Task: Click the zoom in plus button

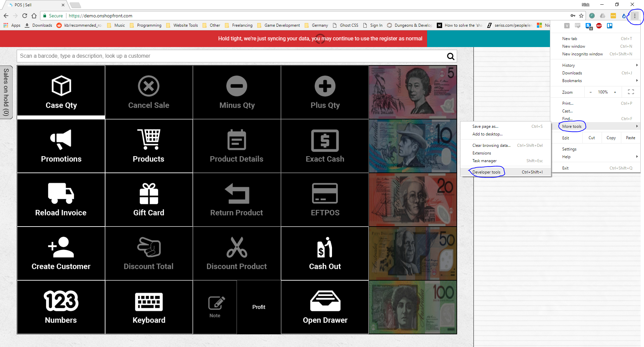Action: click(615, 92)
